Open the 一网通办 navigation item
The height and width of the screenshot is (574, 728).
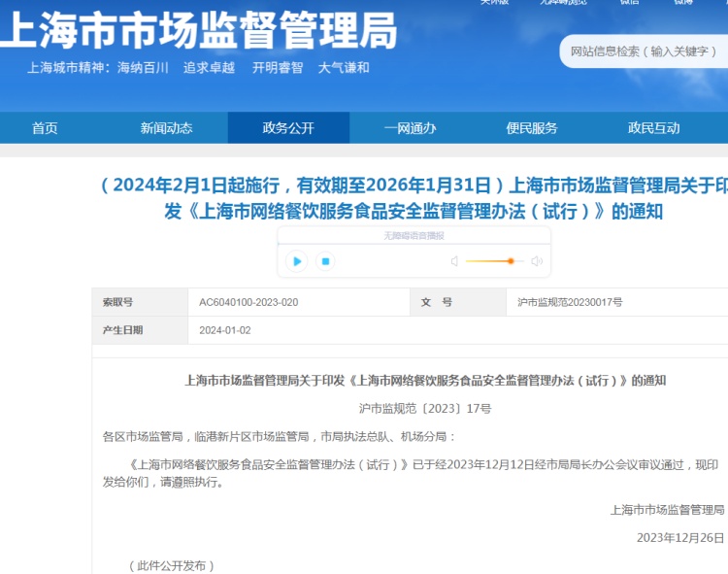coord(410,128)
